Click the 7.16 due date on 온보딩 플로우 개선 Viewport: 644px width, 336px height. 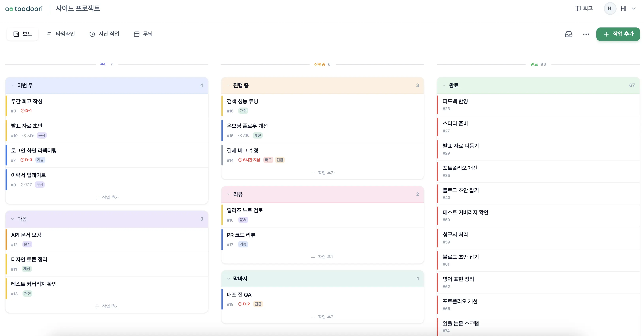click(x=244, y=135)
